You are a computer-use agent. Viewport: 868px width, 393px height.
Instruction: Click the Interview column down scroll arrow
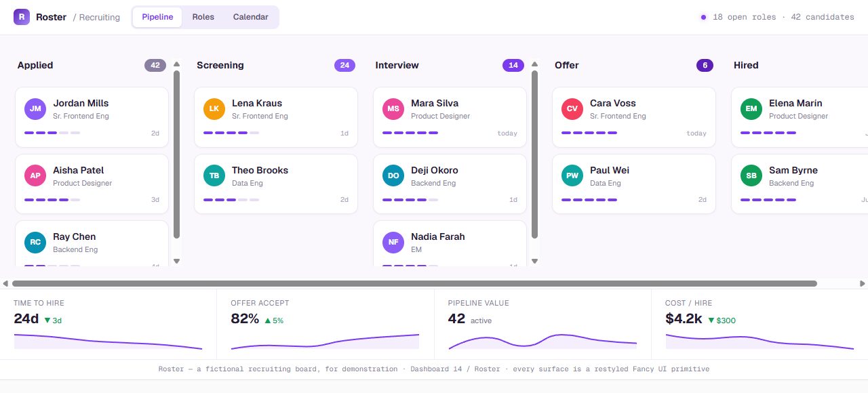535,261
